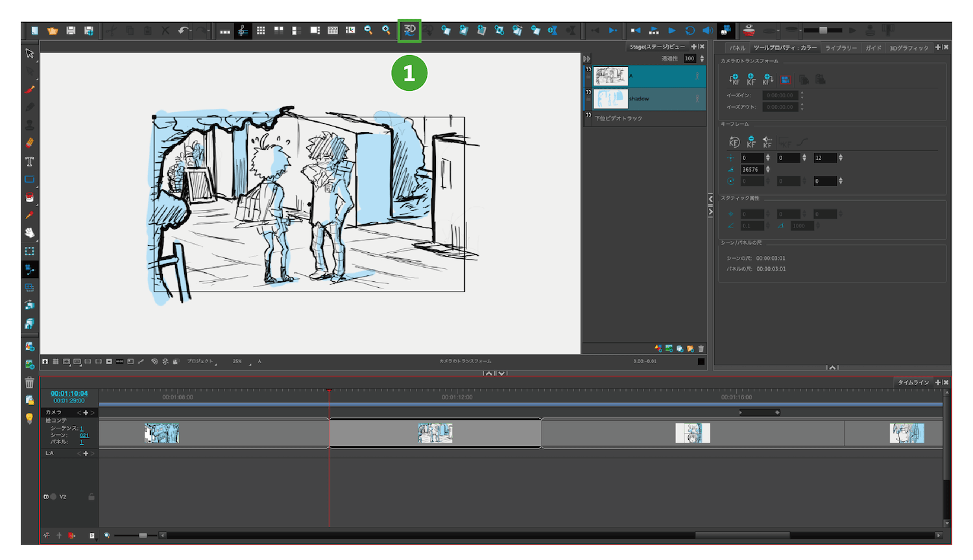This screenshot has width=973, height=560.
Task: Click the 透過性 100 input field
Action: pos(690,58)
